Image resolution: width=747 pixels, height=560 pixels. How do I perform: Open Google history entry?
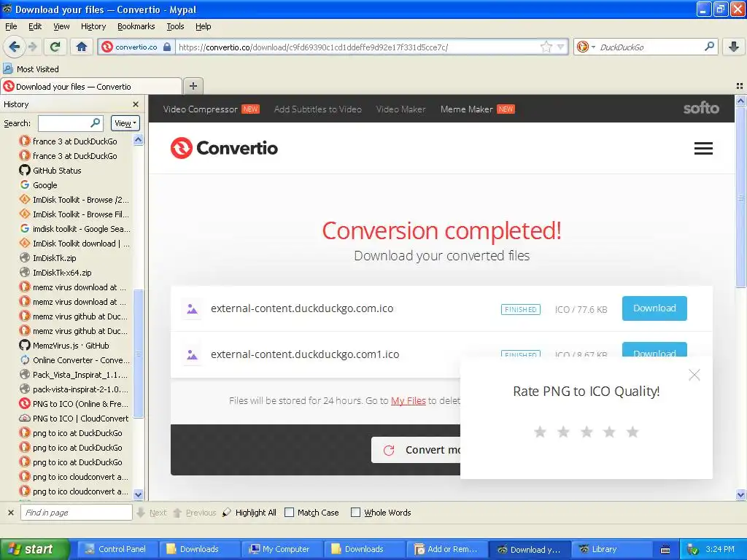pyautogui.click(x=38, y=184)
